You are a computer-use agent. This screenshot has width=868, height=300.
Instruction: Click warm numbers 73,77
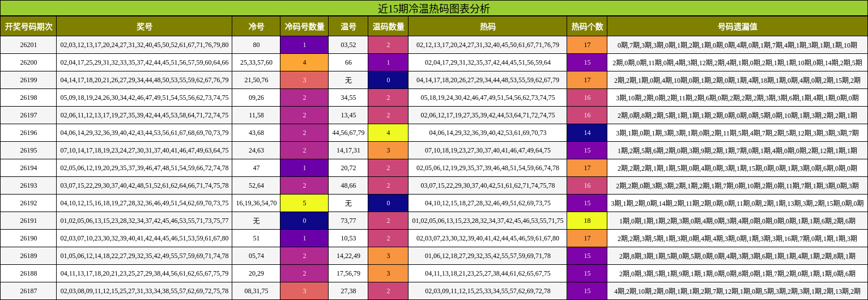pyautogui.click(x=348, y=221)
